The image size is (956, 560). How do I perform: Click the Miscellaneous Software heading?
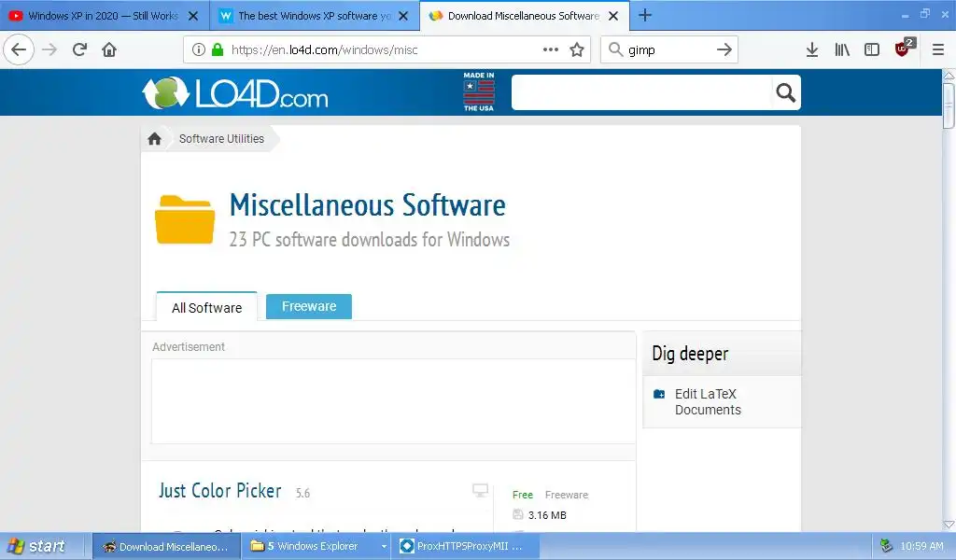pyautogui.click(x=367, y=205)
